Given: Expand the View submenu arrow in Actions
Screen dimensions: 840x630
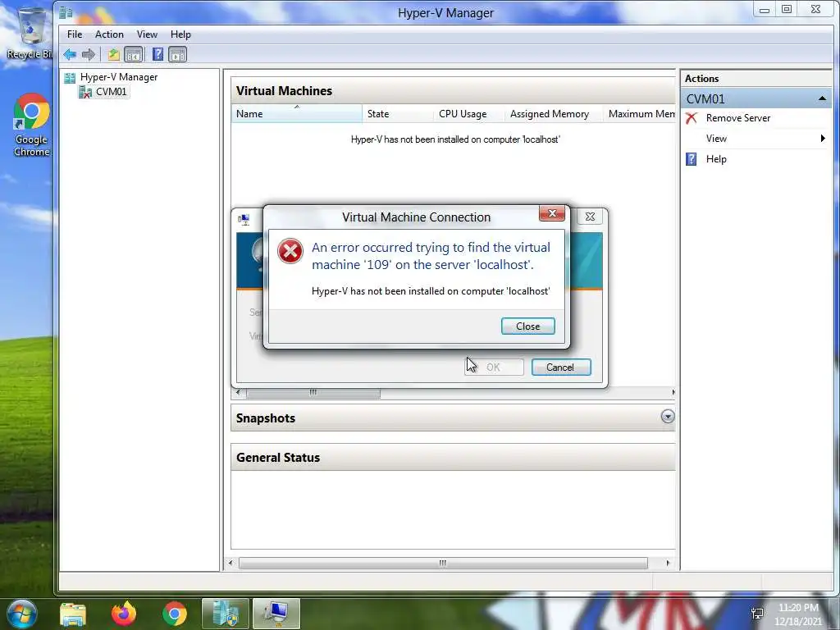Looking at the screenshot, I should click(x=823, y=139).
